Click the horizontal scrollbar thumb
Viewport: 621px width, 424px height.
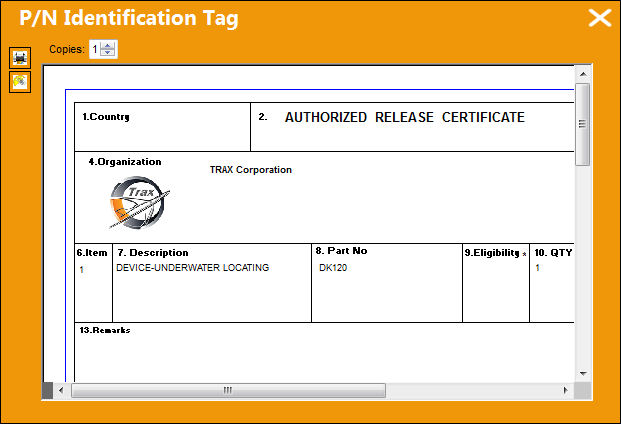[228, 390]
